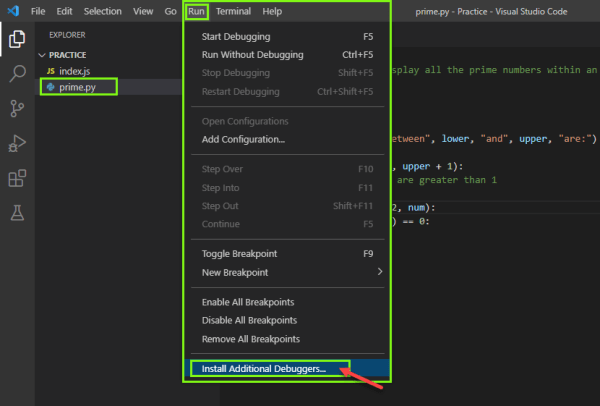Image resolution: width=600 pixels, height=406 pixels.
Task: Click the comment 'prime numbers within an'
Action: tap(533, 70)
